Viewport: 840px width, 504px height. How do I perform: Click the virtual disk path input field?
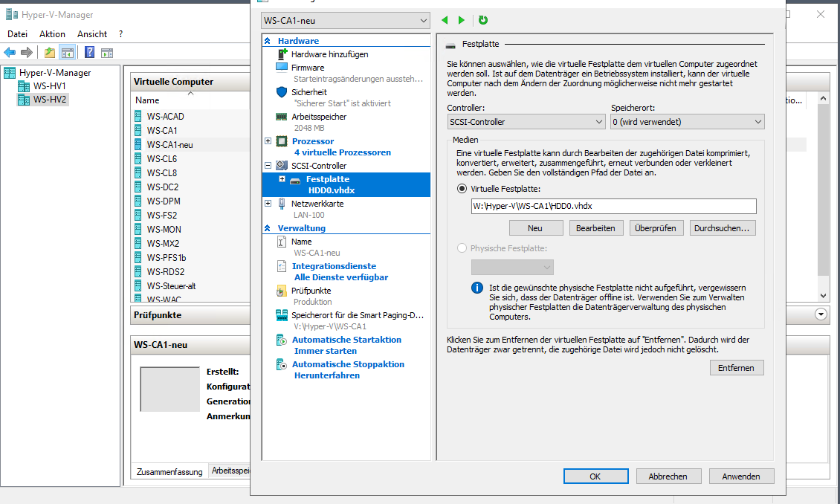613,206
